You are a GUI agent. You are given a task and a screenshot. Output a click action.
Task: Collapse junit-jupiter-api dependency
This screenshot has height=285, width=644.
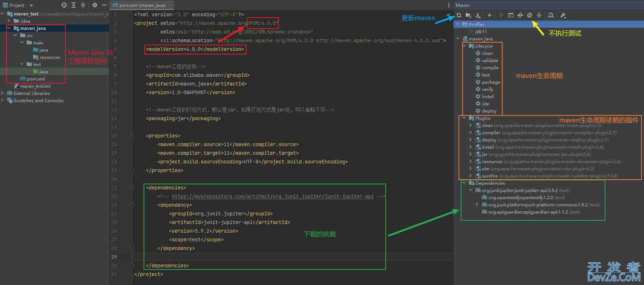coord(470,190)
